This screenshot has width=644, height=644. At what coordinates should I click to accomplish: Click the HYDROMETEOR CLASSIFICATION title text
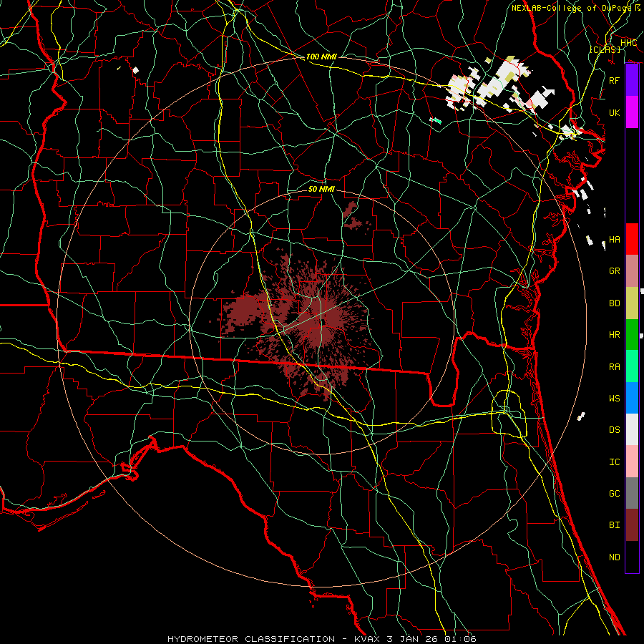(x=251, y=639)
